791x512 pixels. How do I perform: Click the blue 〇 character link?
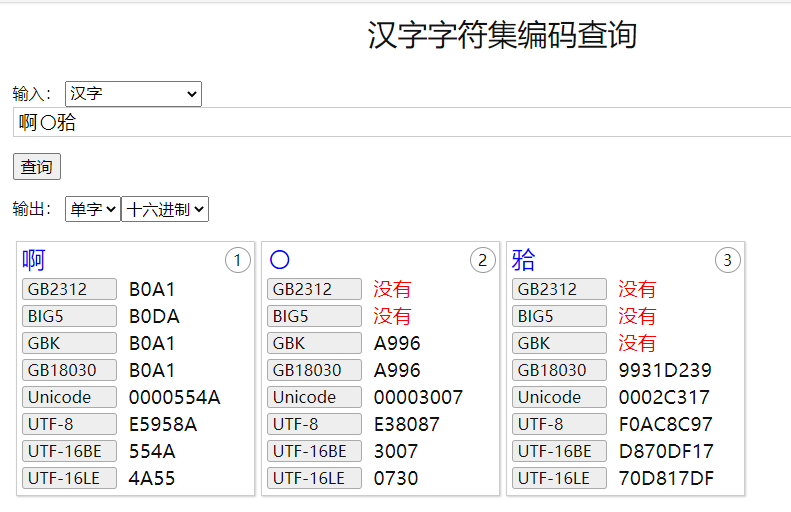(x=280, y=261)
